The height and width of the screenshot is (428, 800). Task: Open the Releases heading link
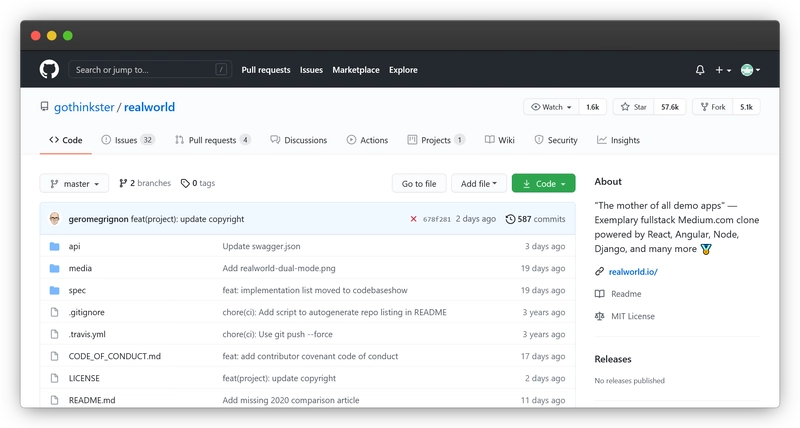click(x=613, y=359)
